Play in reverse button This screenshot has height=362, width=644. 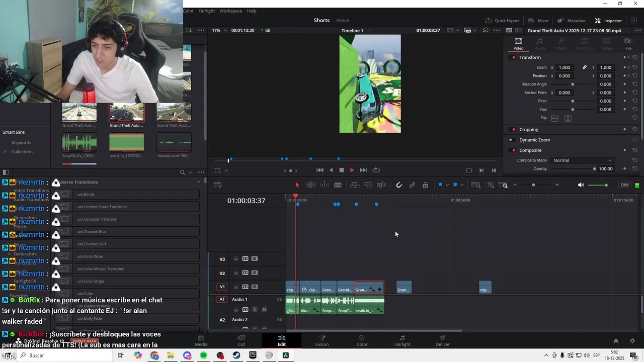tap(331, 170)
